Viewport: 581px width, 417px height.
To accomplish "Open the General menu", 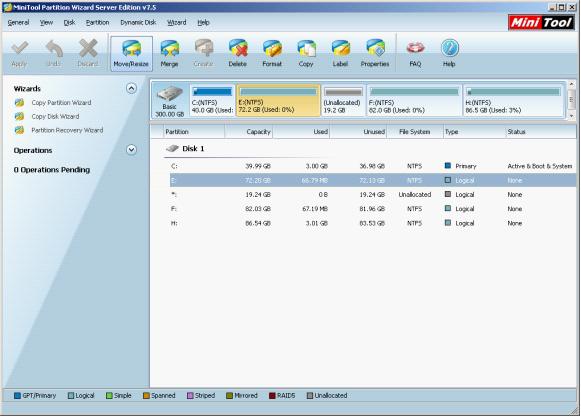I will click(x=18, y=23).
